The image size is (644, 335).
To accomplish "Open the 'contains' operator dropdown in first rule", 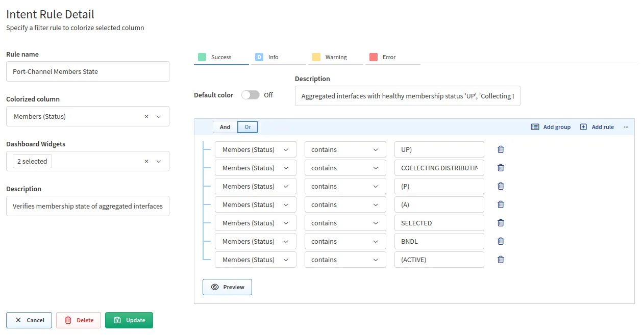I will [345, 149].
